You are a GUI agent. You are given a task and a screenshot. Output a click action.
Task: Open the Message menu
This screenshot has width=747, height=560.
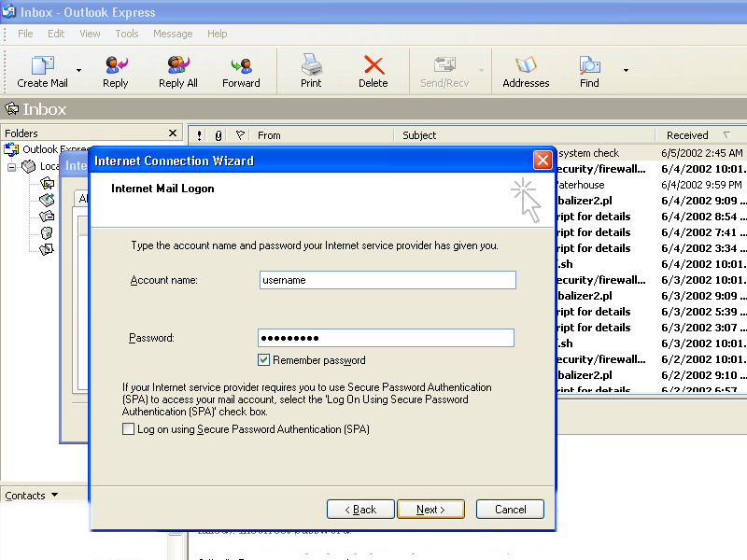point(173,34)
